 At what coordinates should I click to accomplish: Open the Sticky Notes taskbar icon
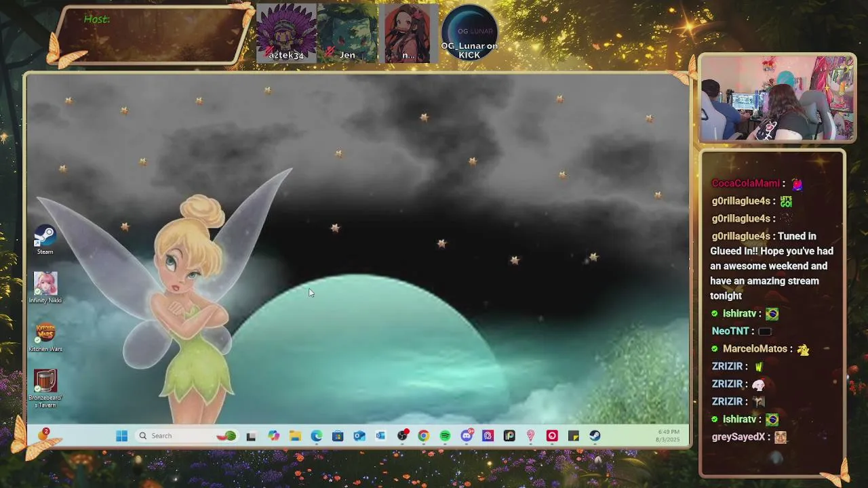pos(574,436)
